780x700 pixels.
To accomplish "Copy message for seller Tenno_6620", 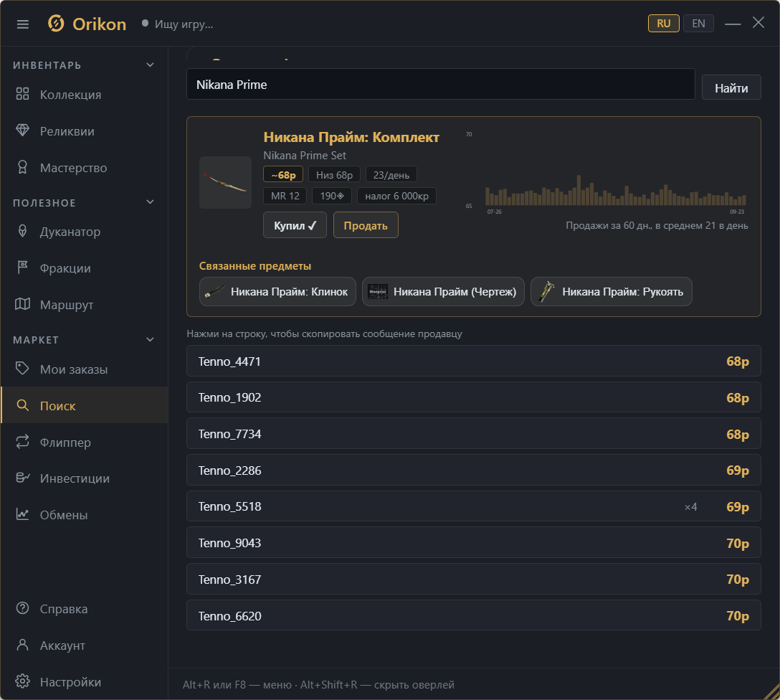I will (474, 615).
